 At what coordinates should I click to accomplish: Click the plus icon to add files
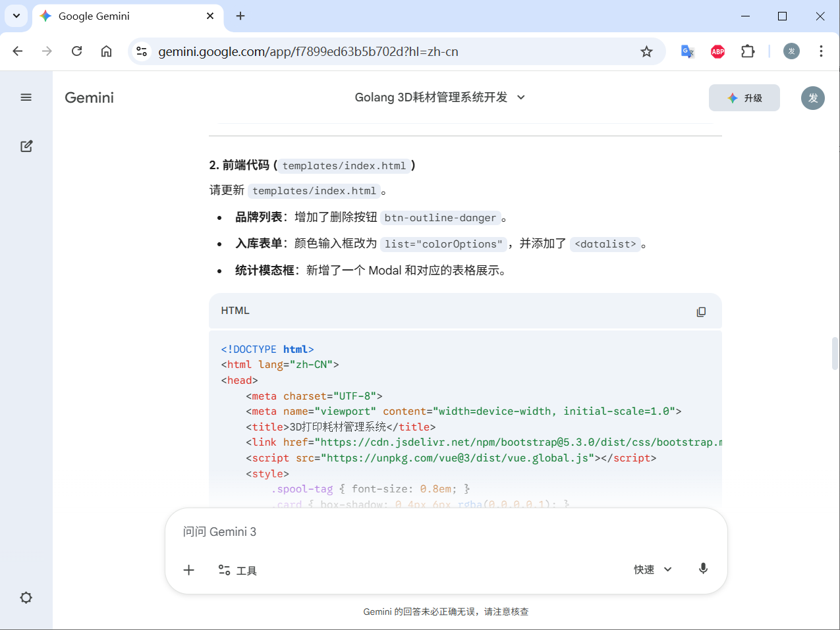[x=189, y=570]
